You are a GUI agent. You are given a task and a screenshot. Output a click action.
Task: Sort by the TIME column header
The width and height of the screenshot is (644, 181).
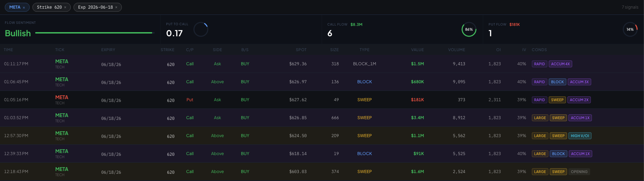pos(8,50)
